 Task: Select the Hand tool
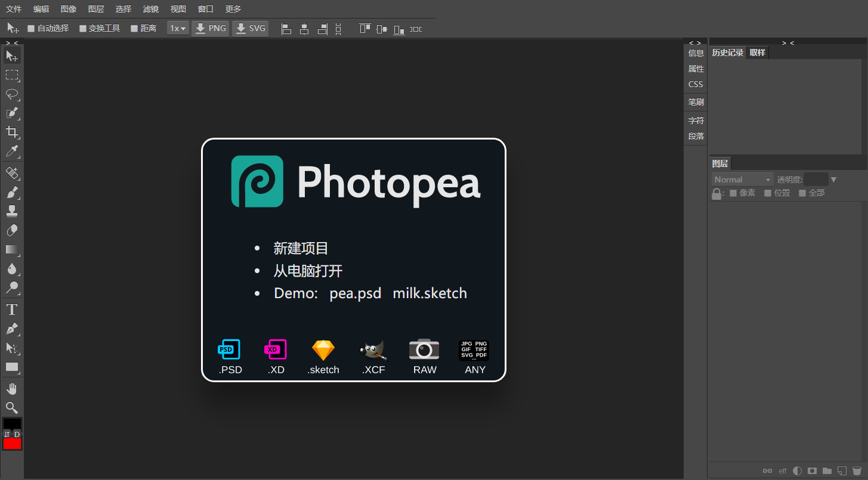[12, 389]
